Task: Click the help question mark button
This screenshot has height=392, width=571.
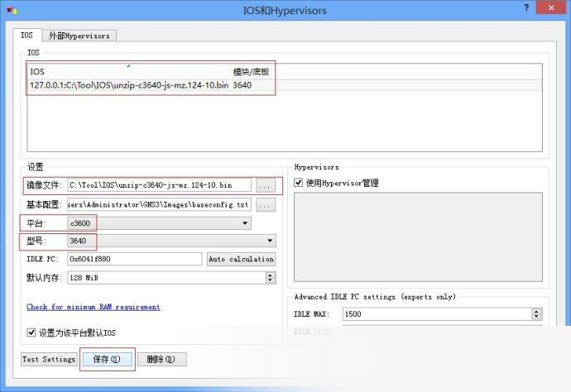Action: pyautogui.click(x=526, y=7)
